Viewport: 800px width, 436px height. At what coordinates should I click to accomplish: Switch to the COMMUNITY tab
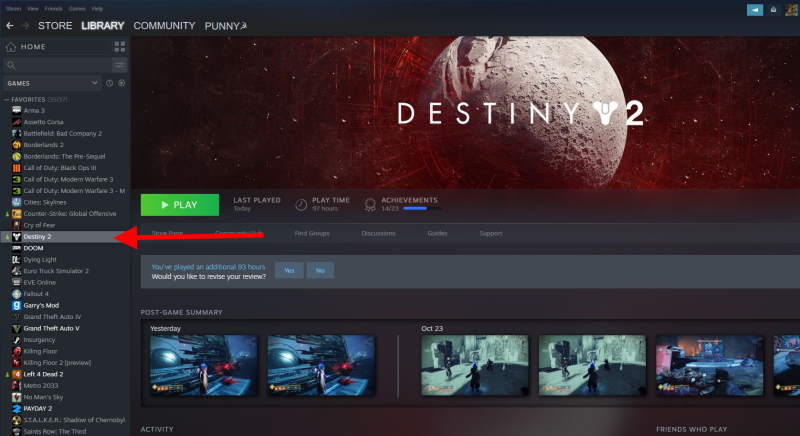[x=164, y=25]
